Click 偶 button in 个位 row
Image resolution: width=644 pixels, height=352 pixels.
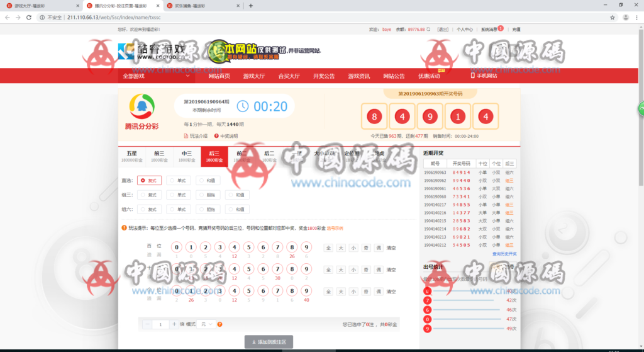379,292
